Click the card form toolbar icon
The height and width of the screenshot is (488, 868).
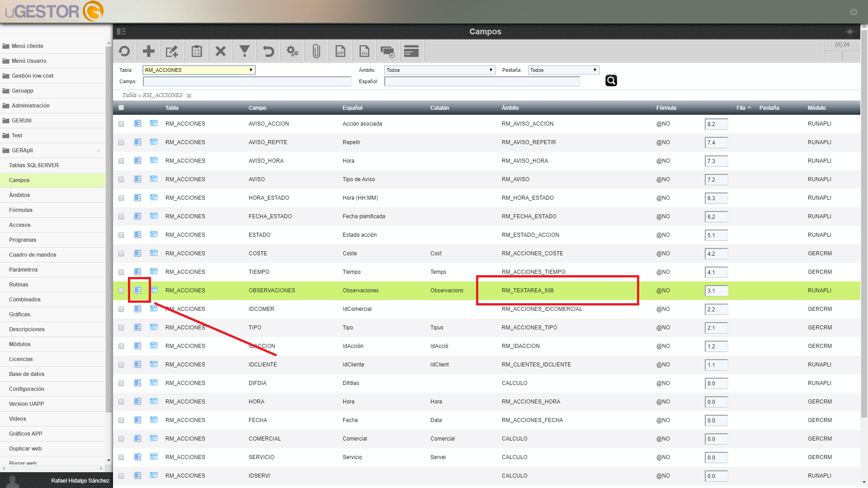coord(411,52)
